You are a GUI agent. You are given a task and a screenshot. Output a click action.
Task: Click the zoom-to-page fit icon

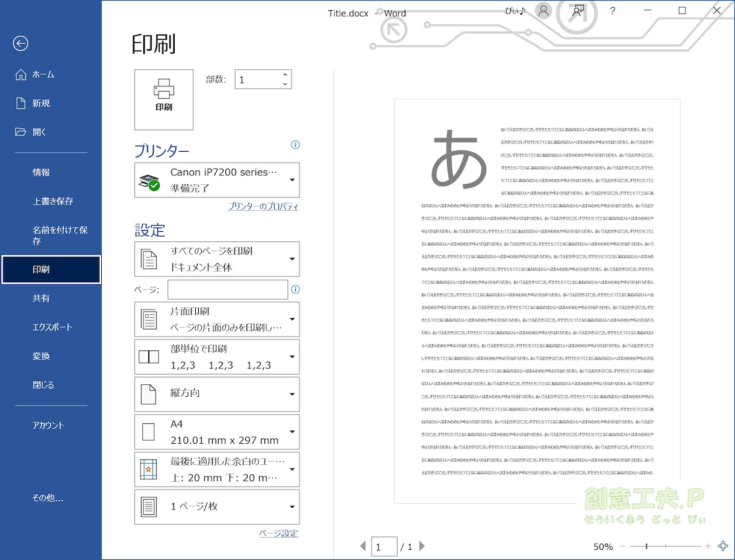coord(723,546)
